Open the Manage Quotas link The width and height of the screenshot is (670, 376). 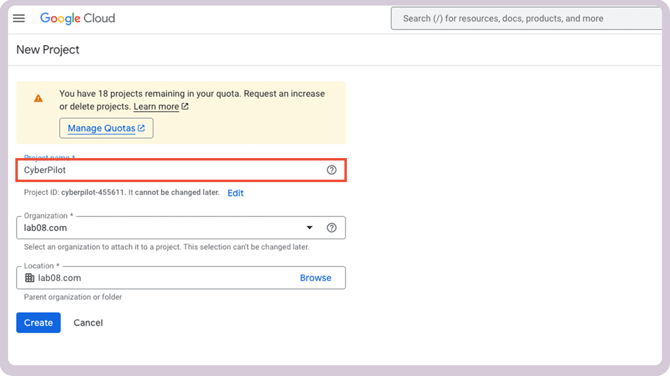pos(106,128)
